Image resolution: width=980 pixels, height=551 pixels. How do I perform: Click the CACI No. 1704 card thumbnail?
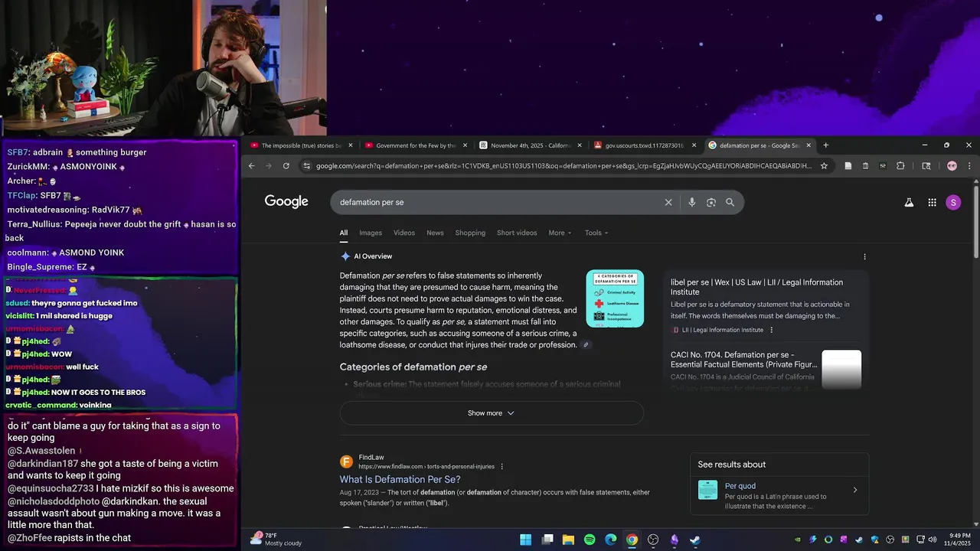coord(841,370)
